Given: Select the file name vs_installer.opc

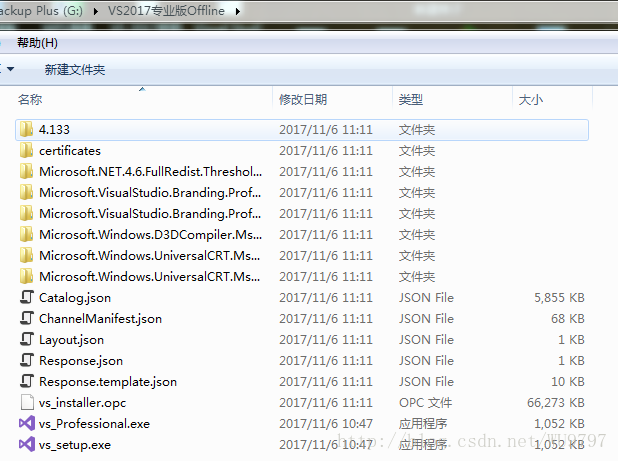Looking at the screenshot, I should [x=82, y=403].
